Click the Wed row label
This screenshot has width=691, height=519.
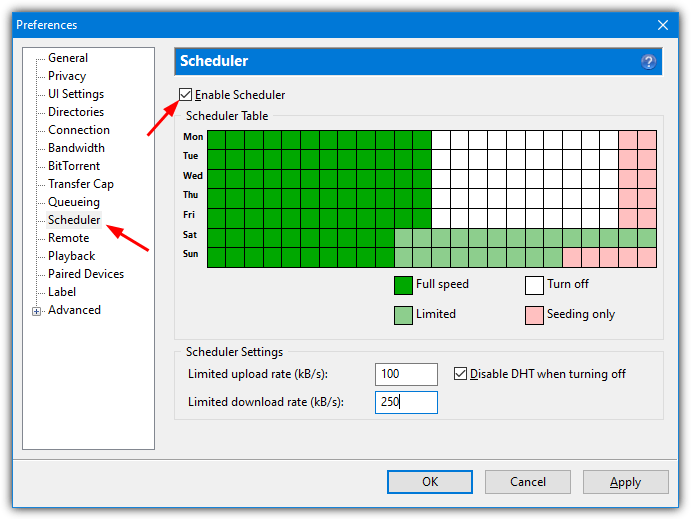(193, 176)
